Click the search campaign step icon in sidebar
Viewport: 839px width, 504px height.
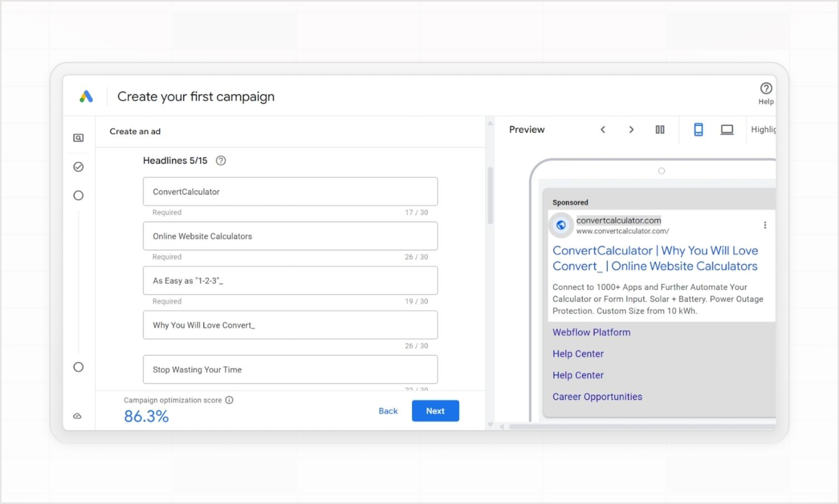78,138
